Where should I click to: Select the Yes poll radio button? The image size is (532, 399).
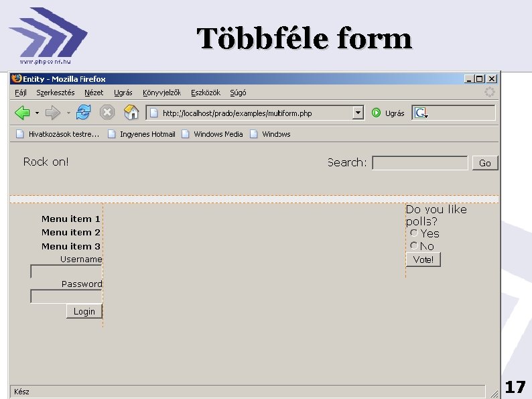(x=413, y=233)
